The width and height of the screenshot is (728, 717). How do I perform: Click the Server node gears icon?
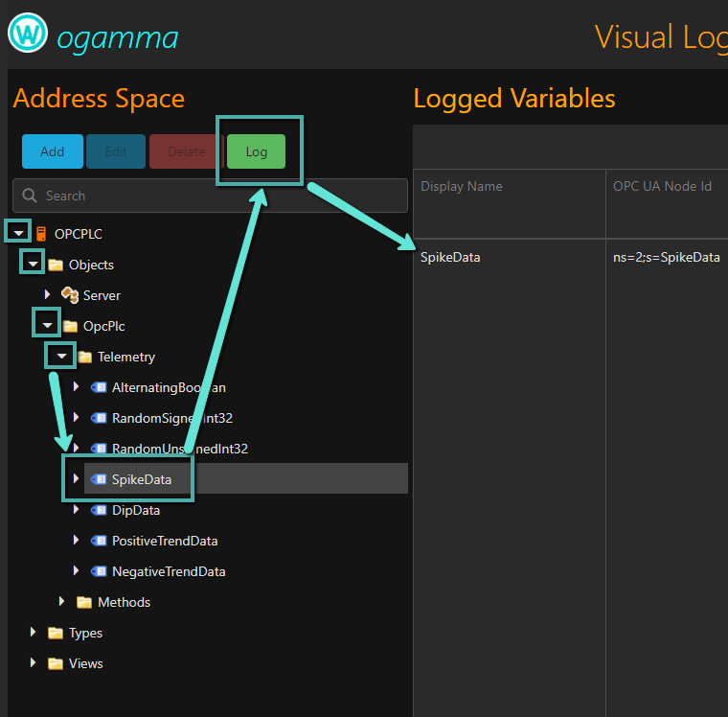point(70,295)
